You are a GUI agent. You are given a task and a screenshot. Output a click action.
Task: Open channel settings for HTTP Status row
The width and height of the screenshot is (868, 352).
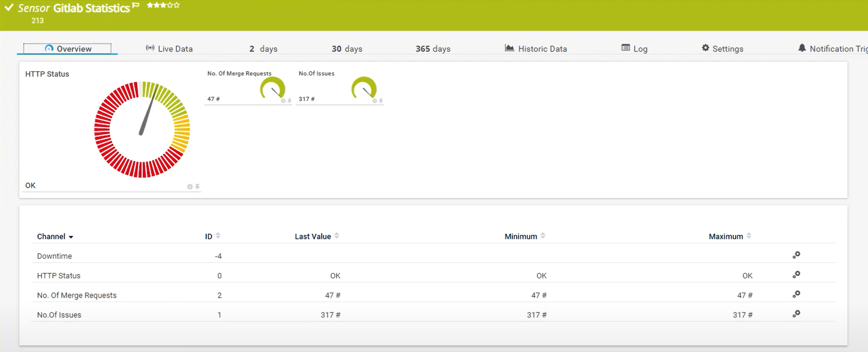[x=796, y=274]
